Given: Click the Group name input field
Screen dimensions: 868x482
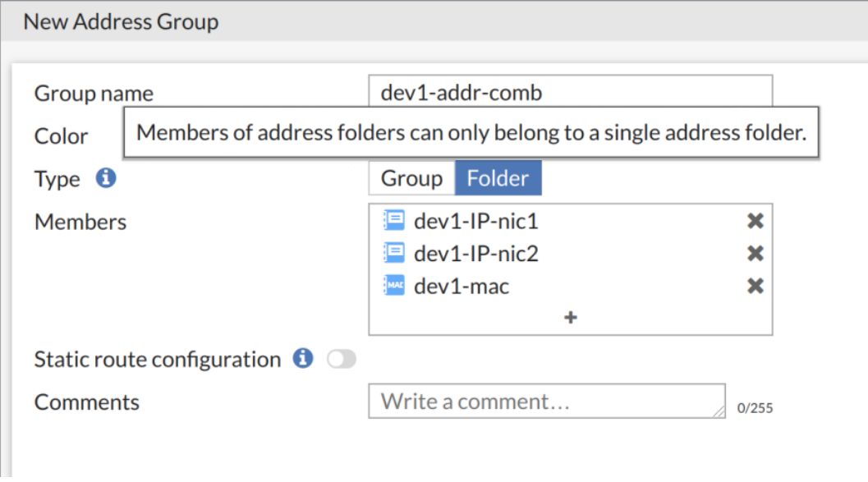Looking at the screenshot, I should pos(571,92).
